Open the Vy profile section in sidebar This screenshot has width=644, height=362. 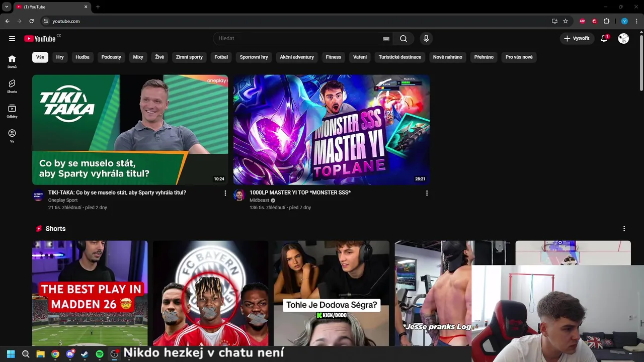tap(12, 136)
